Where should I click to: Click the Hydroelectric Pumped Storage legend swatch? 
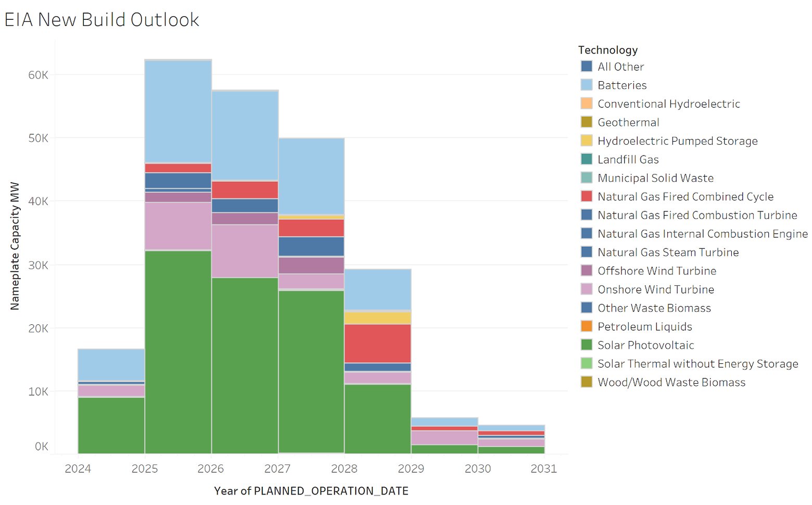tap(586, 141)
